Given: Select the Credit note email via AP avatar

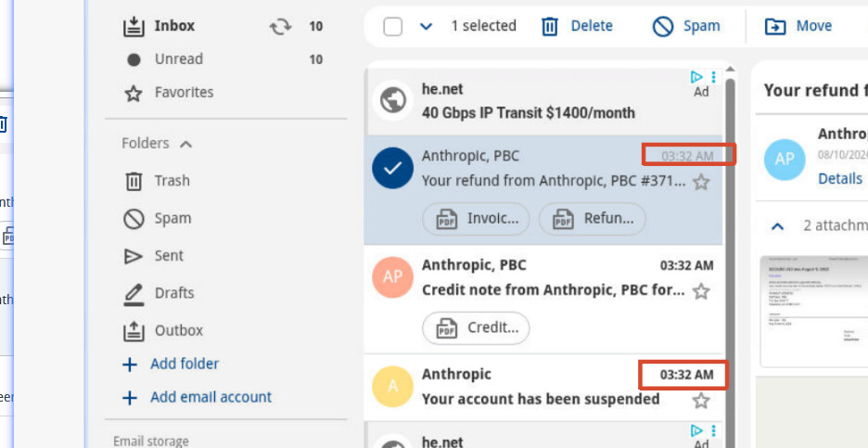Looking at the screenshot, I should click(392, 277).
